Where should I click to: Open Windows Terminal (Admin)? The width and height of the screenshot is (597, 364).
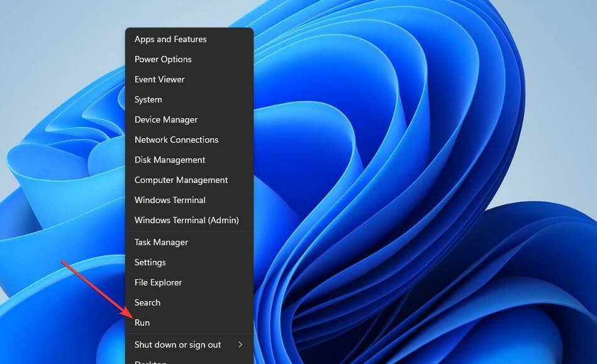pos(186,220)
